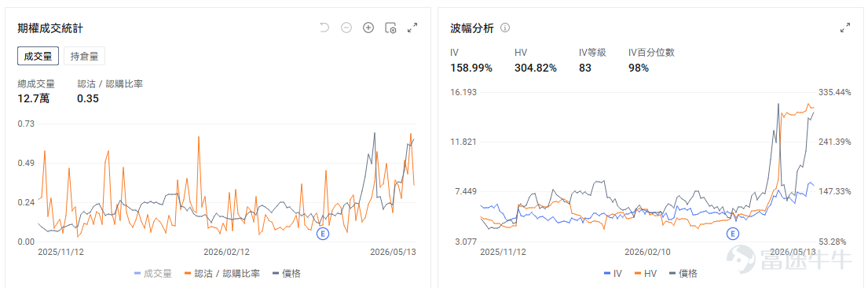The width and height of the screenshot is (868, 288).
Task: Click the 總成交量 value 12.7萬
Action: point(34,99)
